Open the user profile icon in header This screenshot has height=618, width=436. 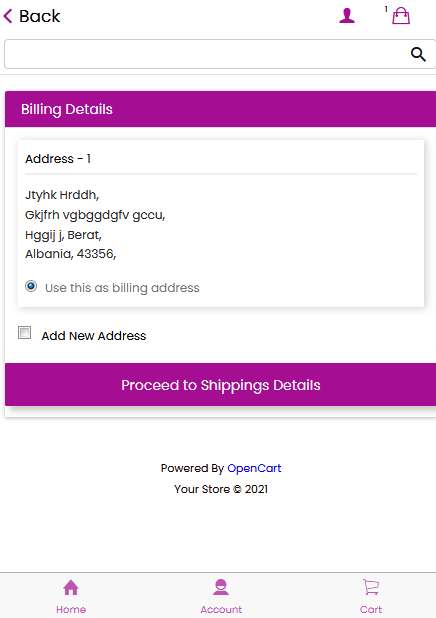(x=347, y=16)
